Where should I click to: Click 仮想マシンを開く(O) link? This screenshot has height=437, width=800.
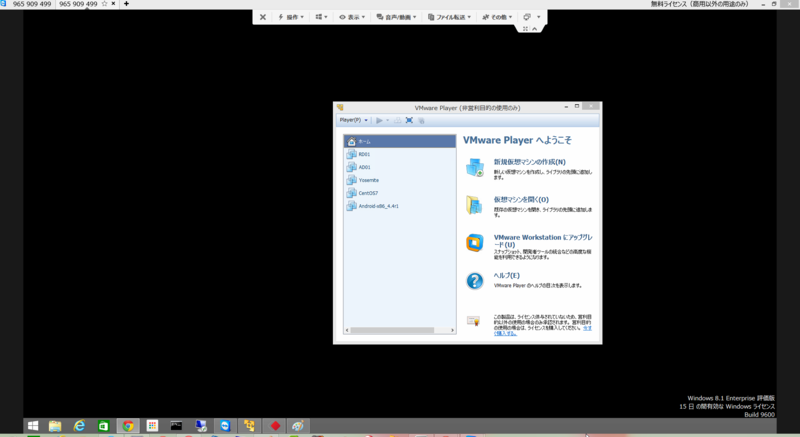(x=521, y=199)
